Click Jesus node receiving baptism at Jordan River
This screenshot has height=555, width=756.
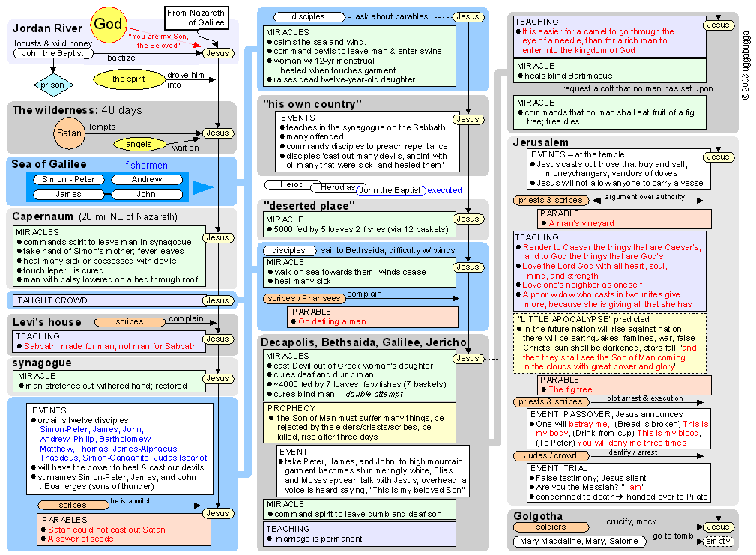(218, 53)
